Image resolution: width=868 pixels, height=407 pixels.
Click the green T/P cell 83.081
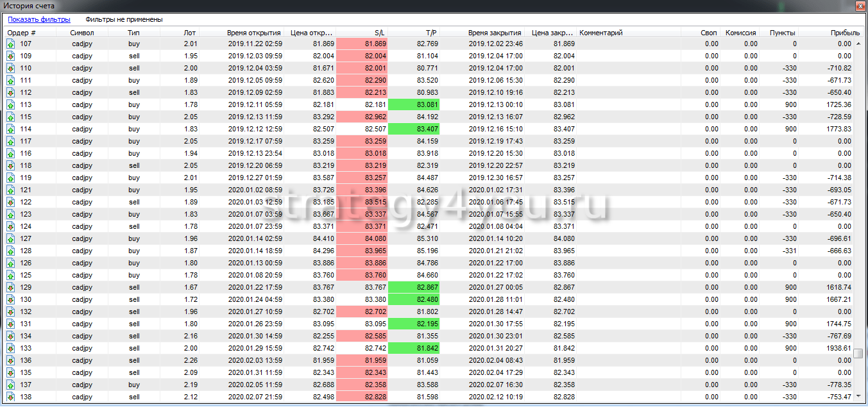[x=414, y=105]
